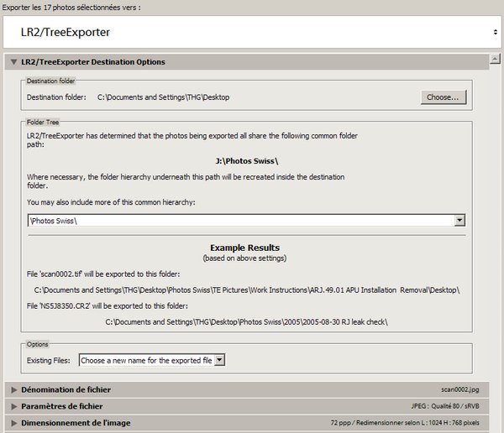This screenshot has height=433, width=504.
Task: Expand the Dénomination de fichier section
Action: [x=13, y=389]
